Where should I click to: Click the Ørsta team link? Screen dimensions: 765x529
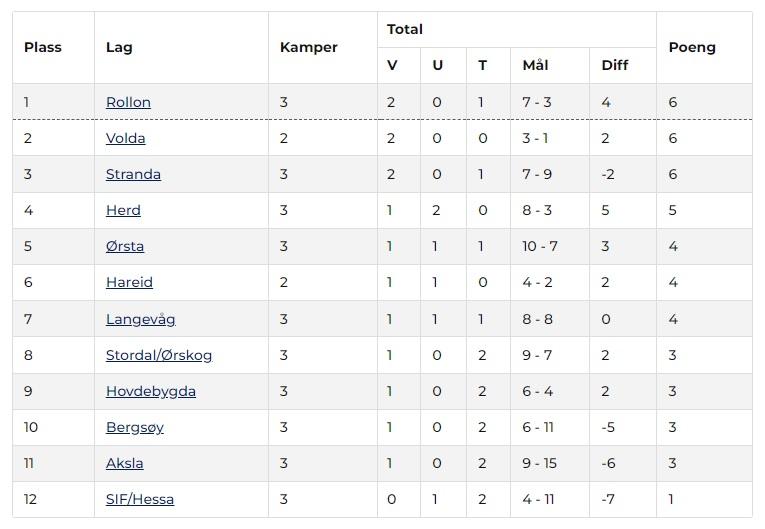tap(125, 246)
